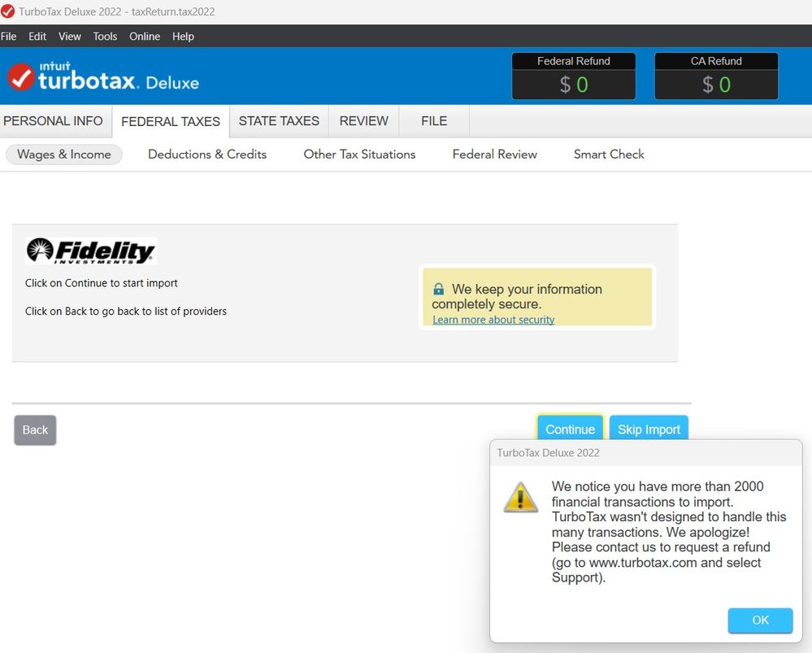Open the Edit menu
Viewport: 812px width, 653px height.
pyautogui.click(x=37, y=37)
